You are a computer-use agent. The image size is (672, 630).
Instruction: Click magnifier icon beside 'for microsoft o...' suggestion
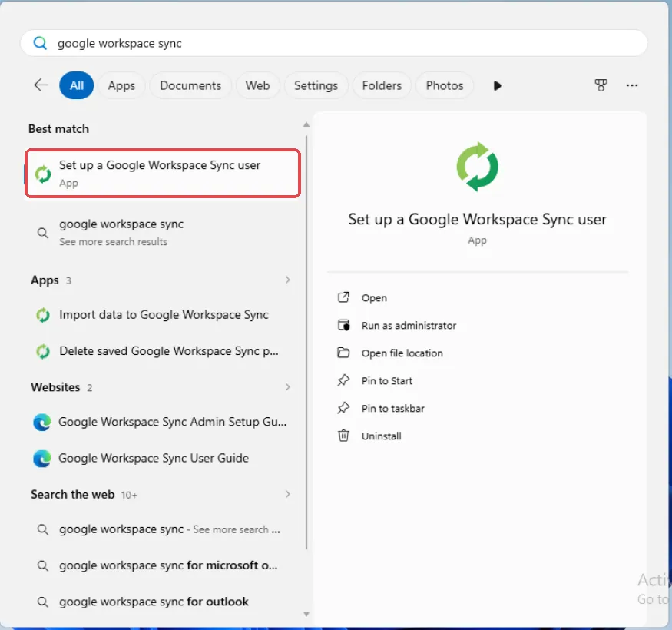pyautogui.click(x=42, y=565)
